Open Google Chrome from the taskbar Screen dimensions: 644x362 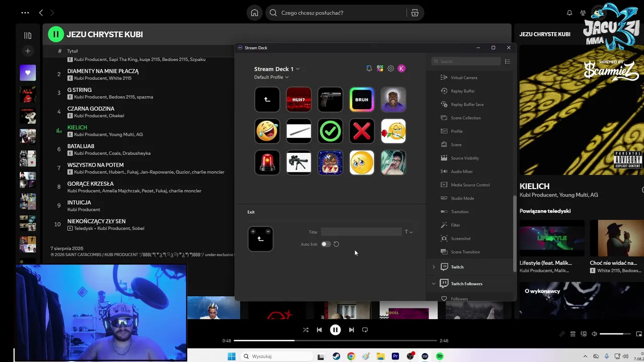(351, 356)
